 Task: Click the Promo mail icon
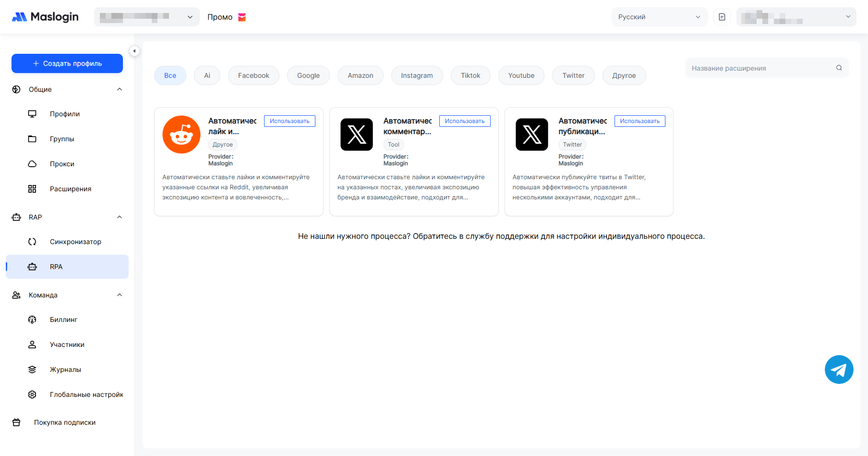242,17
